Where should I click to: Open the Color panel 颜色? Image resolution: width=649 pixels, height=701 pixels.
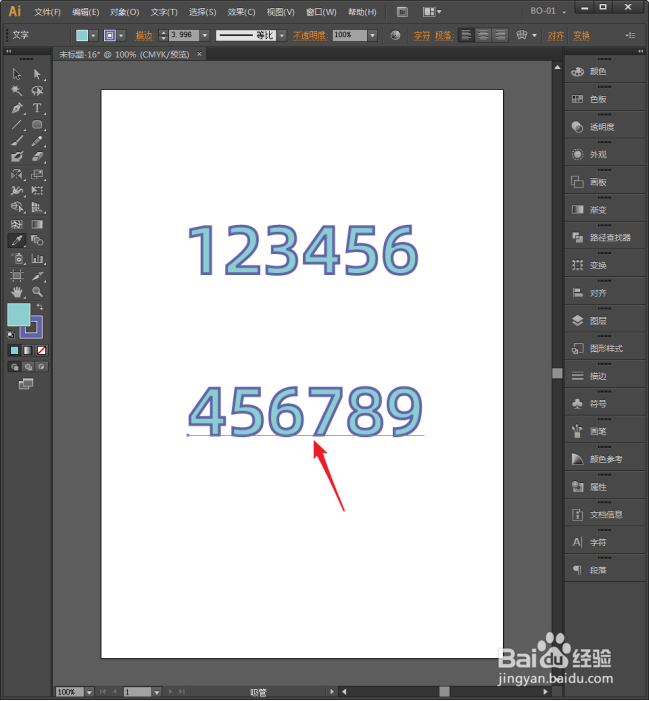click(x=605, y=72)
